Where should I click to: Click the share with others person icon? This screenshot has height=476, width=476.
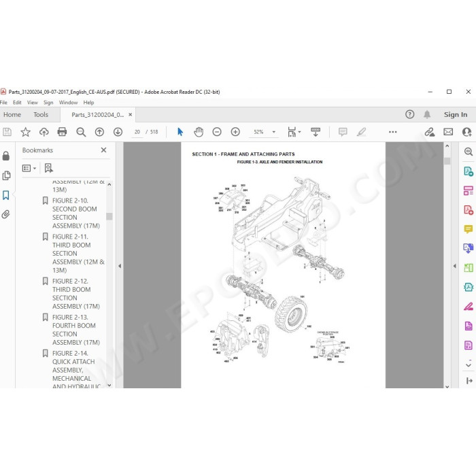click(467, 132)
